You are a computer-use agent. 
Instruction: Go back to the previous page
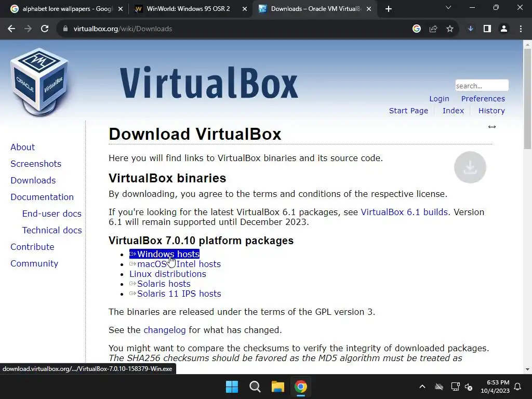[x=11, y=29]
